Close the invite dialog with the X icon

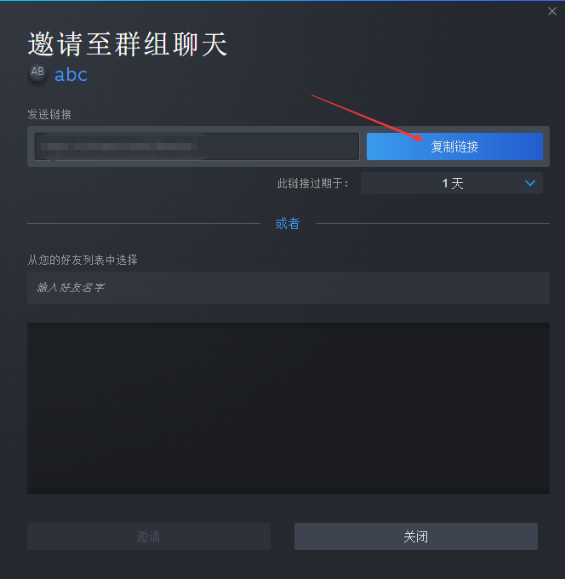[x=552, y=11]
